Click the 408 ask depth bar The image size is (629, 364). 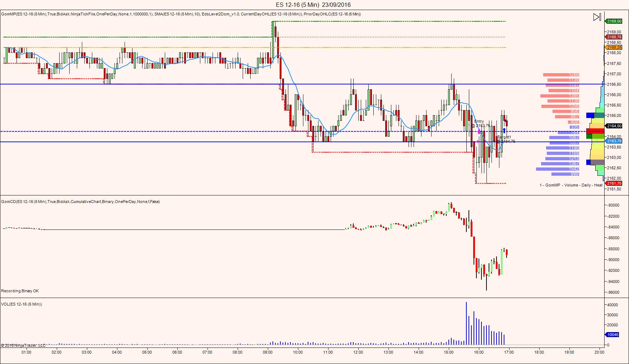point(573,122)
